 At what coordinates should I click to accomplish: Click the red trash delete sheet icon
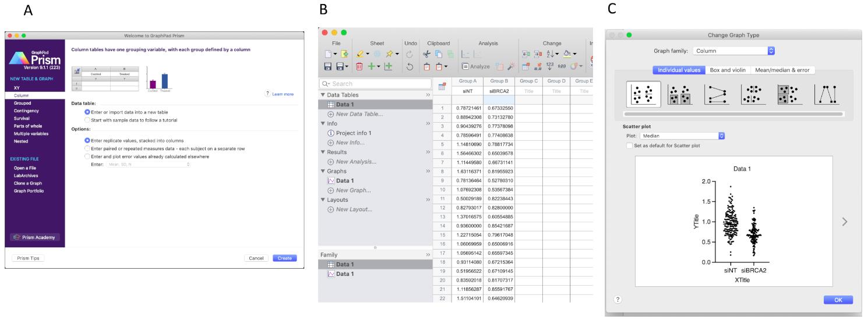[359, 66]
